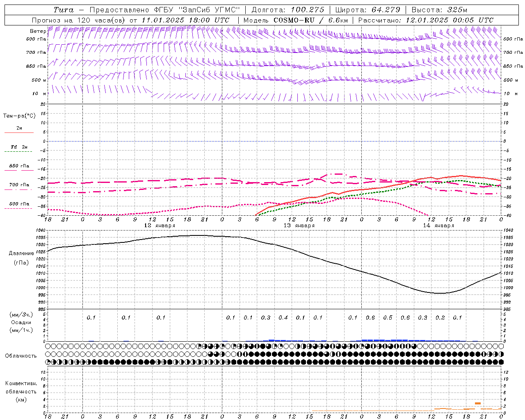Select forecast start "11.01.2025 18:00 UTC"
Screen dimensions: 525x420
(185, 20)
